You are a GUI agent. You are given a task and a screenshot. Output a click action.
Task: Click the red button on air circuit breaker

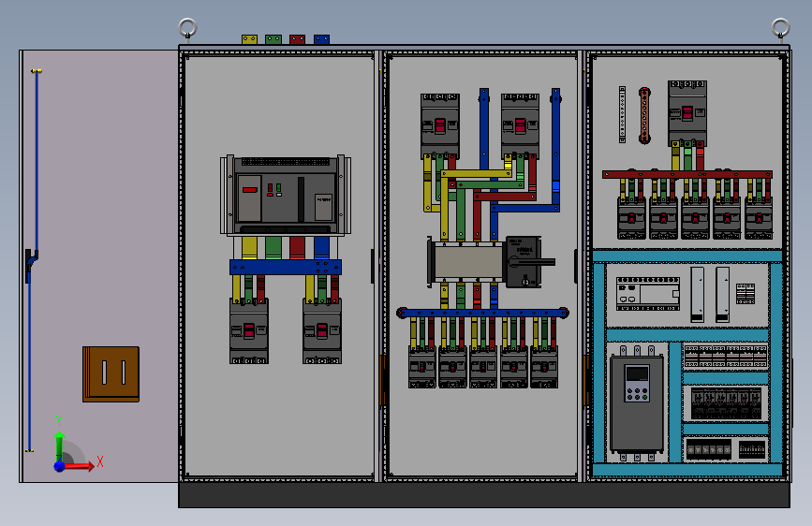click(250, 190)
